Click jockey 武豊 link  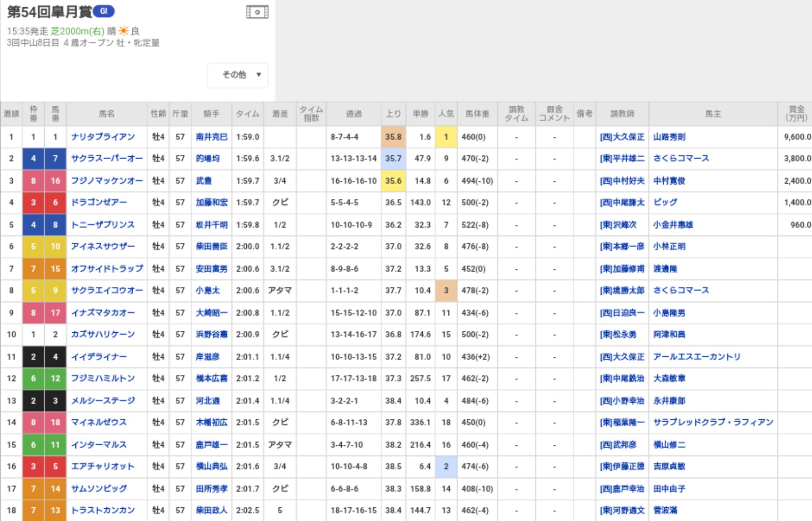tap(203, 181)
